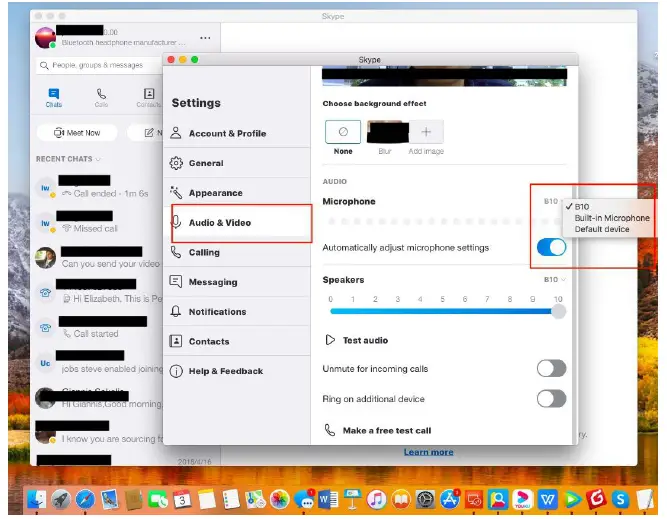This screenshot has width=667, height=519.
Task: Open Account & Profile settings
Action: point(237,133)
